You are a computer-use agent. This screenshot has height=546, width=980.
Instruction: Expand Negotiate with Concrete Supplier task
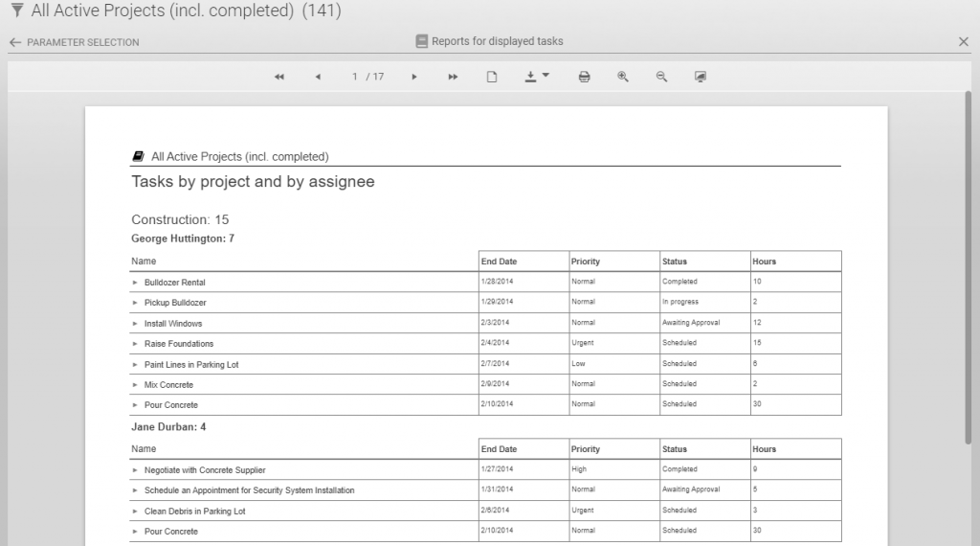pos(134,470)
